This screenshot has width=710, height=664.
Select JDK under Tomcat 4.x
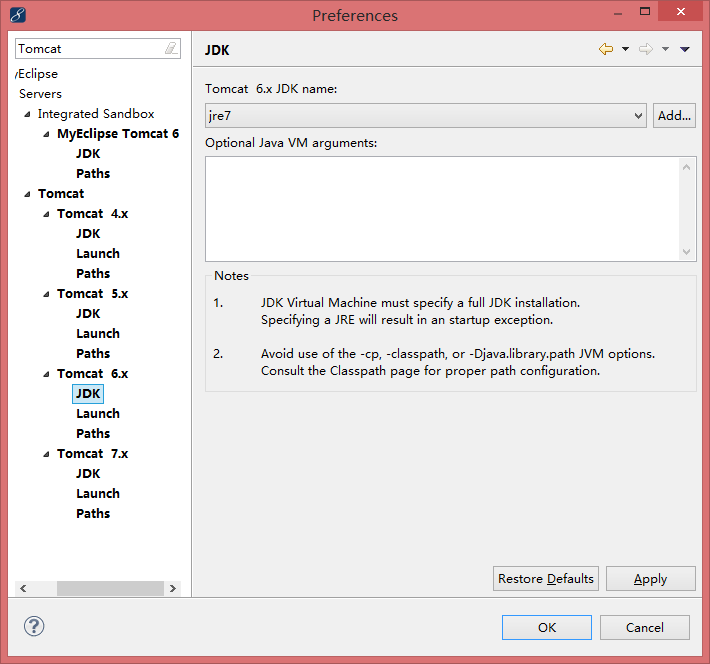point(88,234)
